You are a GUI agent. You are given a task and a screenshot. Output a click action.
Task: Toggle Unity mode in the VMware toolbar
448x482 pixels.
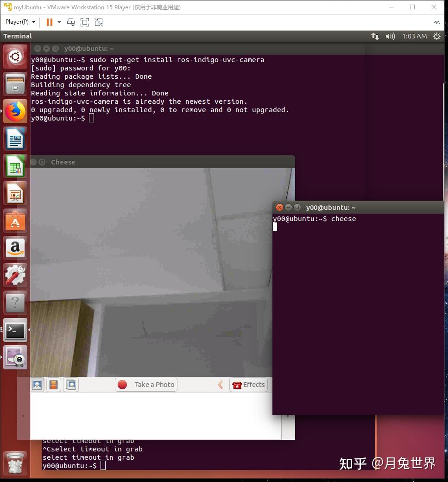pyautogui.click(x=99, y=22)
